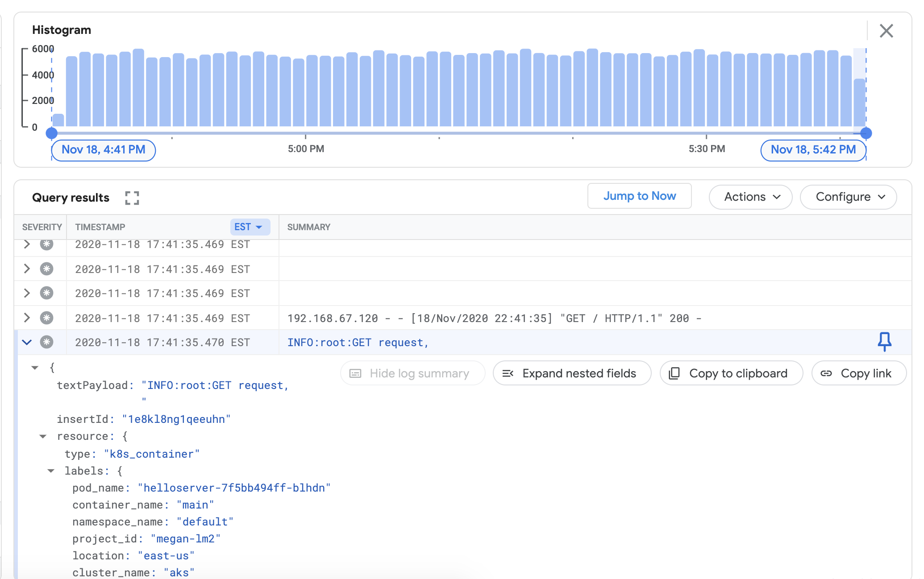Expand the collapsed log entry row

(x=27, y=244)
